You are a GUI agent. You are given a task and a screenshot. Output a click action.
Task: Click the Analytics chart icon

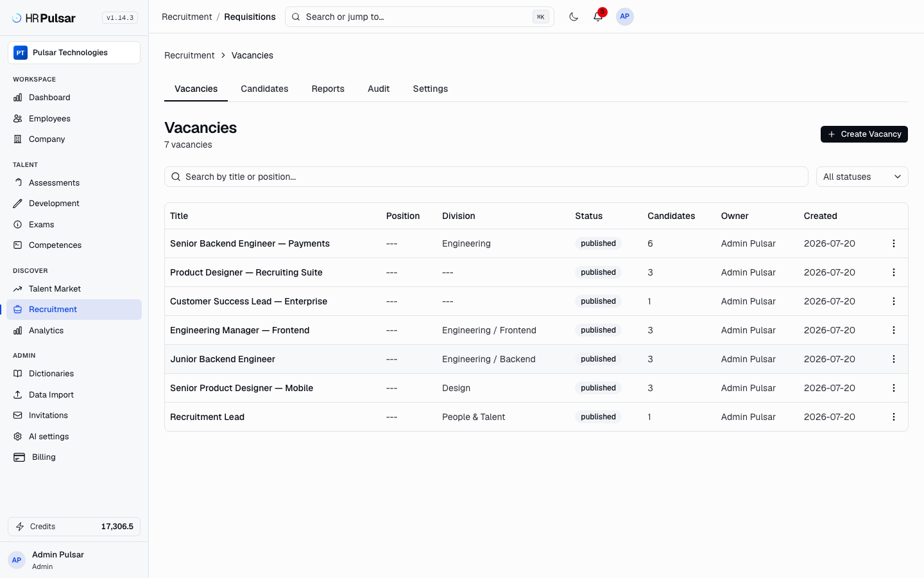pos(18,331)
